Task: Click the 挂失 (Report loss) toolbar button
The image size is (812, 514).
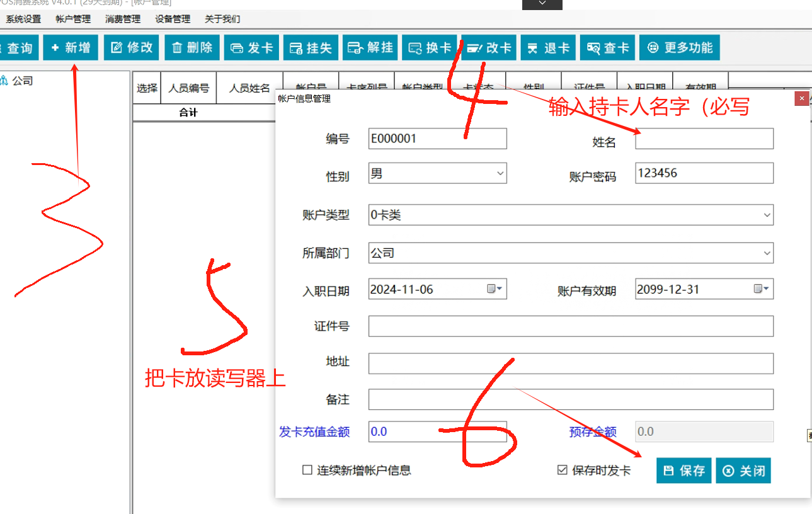Action: coord(311,48)
